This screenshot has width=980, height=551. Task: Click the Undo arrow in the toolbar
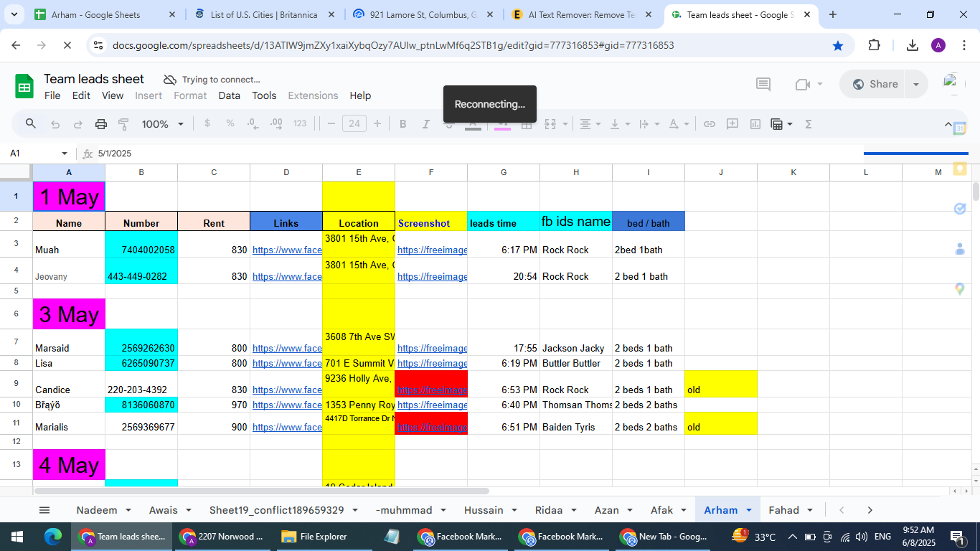[x=55, y=124]
